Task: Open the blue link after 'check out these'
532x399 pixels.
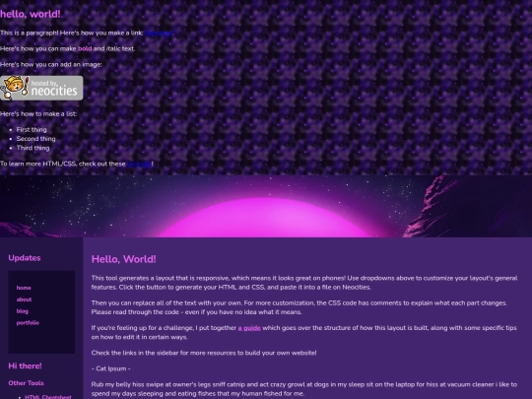Action: [139, 164]
